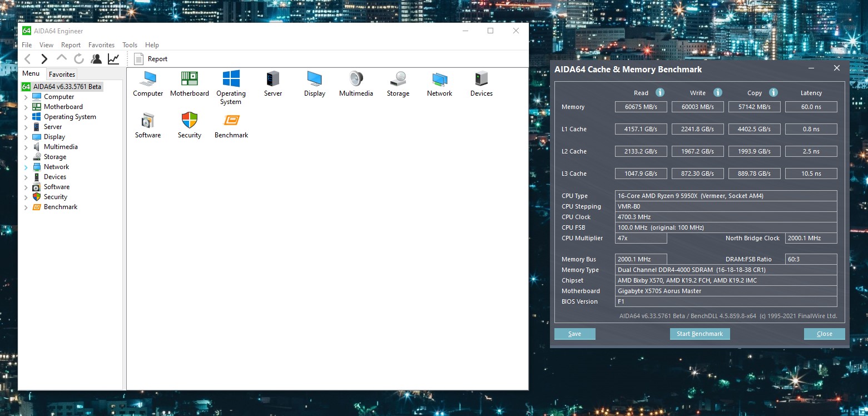Open the Tools menu
The width and height of the screenshot is (868, 416).
(x=130, y=45)
